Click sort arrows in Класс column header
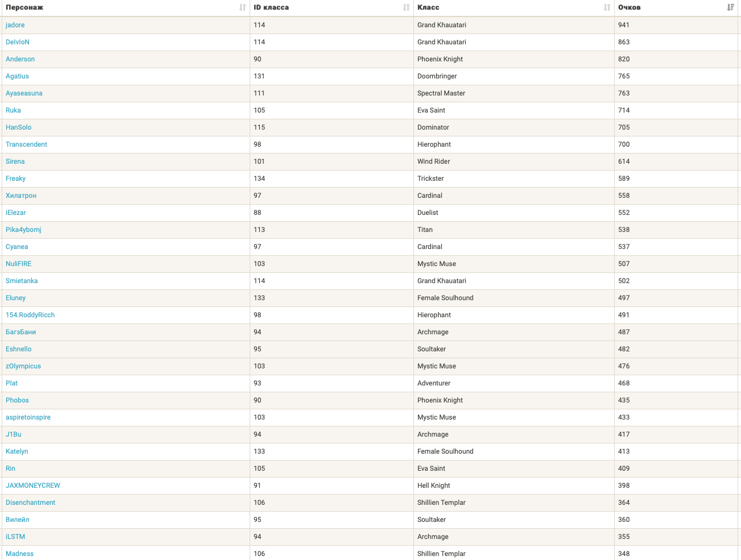 (x=607, y=7)
